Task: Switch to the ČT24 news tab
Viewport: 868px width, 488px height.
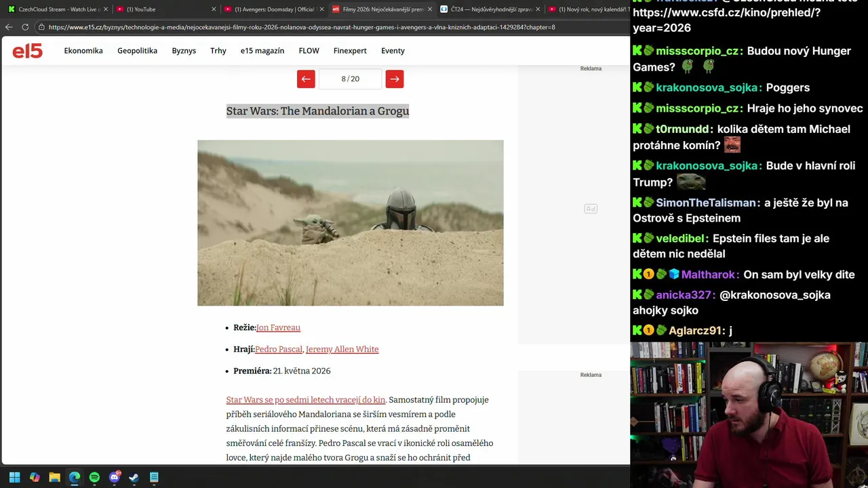Action: coord(488,9)
